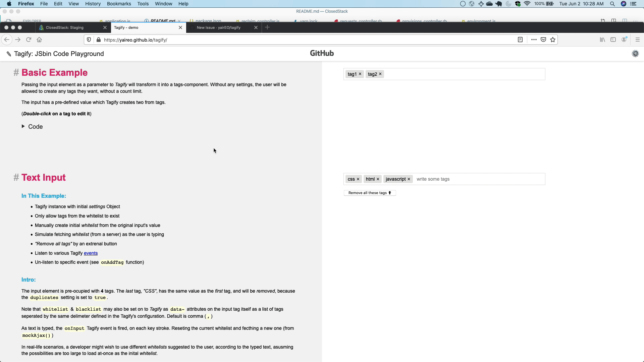Open the page settings gear icon

(635, 54)
